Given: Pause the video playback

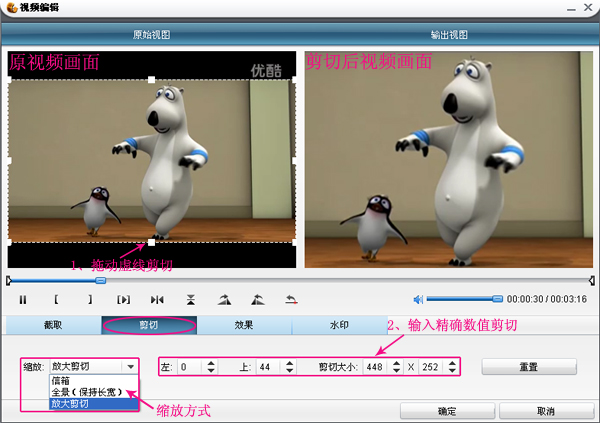Looking at the screenshot, I should coord(23,299).
